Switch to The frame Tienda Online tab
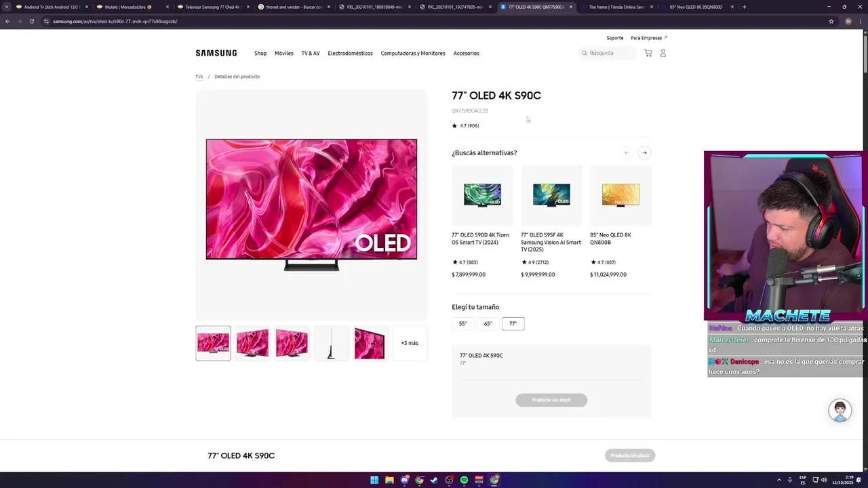This screenshot has height=488, width=868. 616,7
